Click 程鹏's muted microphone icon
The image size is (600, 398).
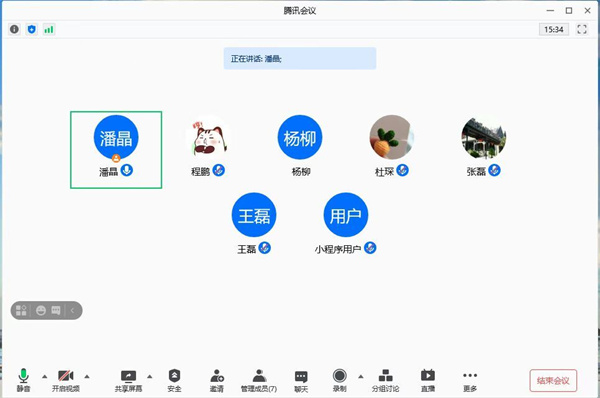point(218,170)
